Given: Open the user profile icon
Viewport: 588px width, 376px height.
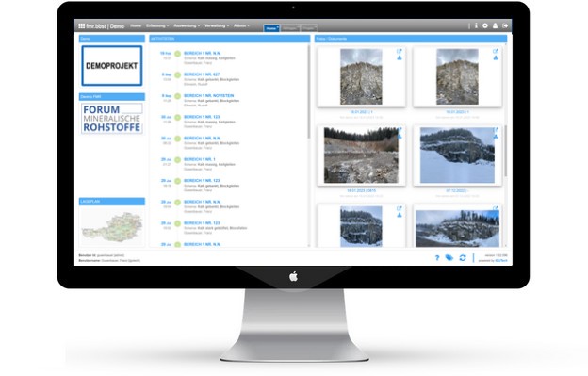Looking at the screenshot, I should 495,25.
